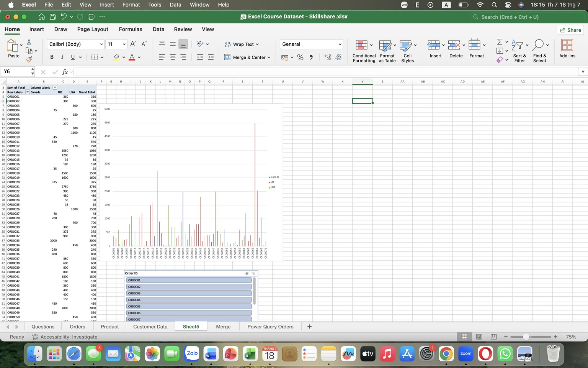Apply the yellow fill color
588x368 pixels.
tap(117, 57)
